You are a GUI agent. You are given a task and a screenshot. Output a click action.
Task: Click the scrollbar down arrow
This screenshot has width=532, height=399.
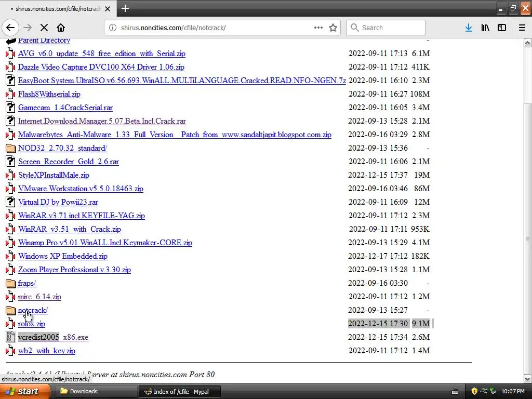(528, 379)
